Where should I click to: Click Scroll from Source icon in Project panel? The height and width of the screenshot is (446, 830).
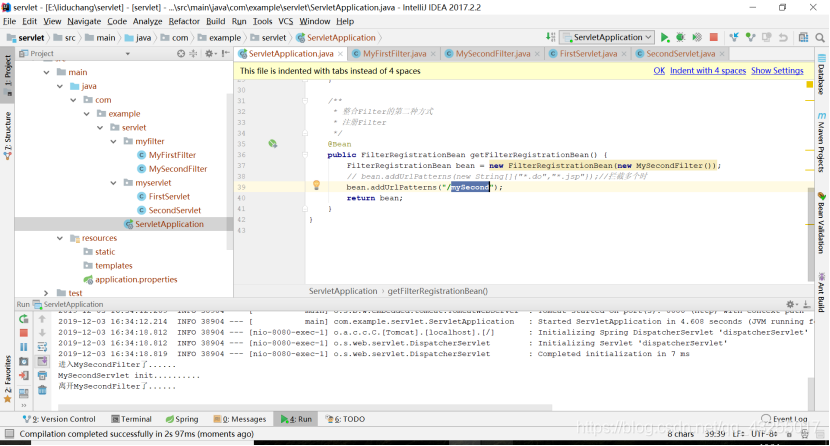coord(181,53)
